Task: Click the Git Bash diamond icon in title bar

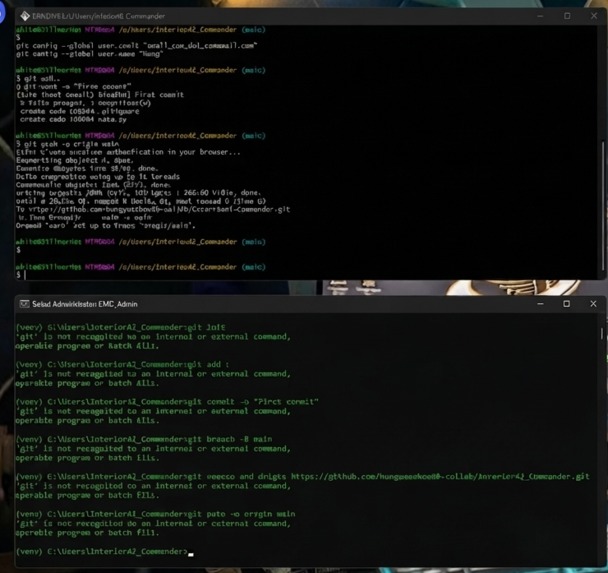Action: 25,16
